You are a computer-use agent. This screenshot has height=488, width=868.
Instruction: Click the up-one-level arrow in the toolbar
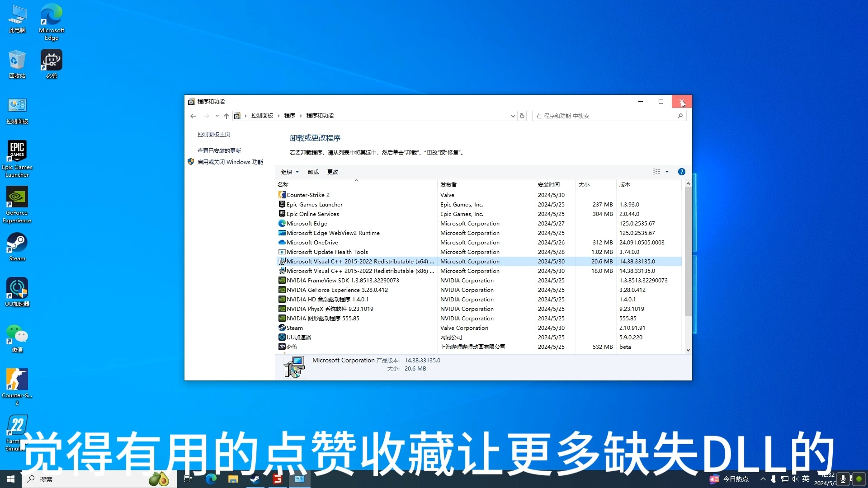click(226, 116)
